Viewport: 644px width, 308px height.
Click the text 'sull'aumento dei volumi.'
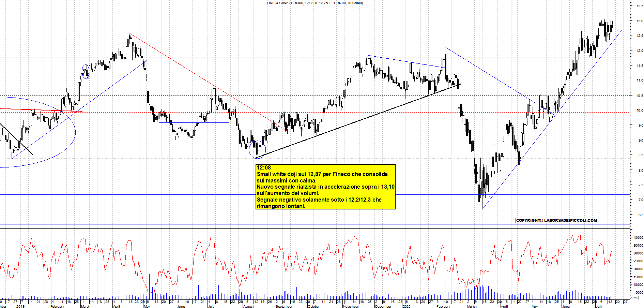coord(288,193)
